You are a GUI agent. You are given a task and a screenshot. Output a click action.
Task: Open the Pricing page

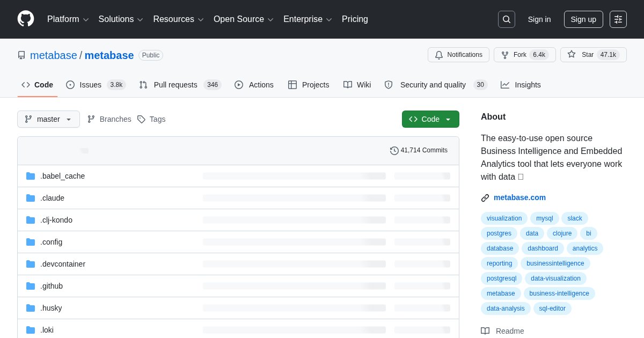click(x=355, y=19)
